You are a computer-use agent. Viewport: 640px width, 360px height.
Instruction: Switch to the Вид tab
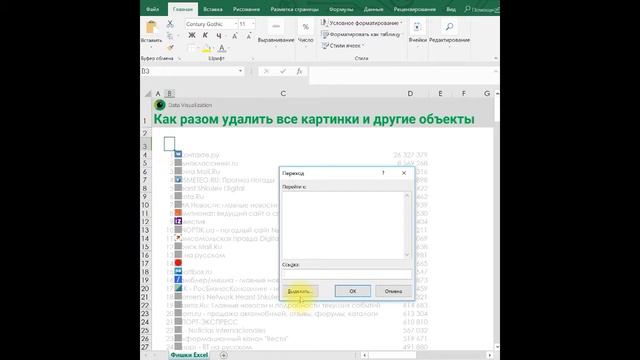(451, 9)
